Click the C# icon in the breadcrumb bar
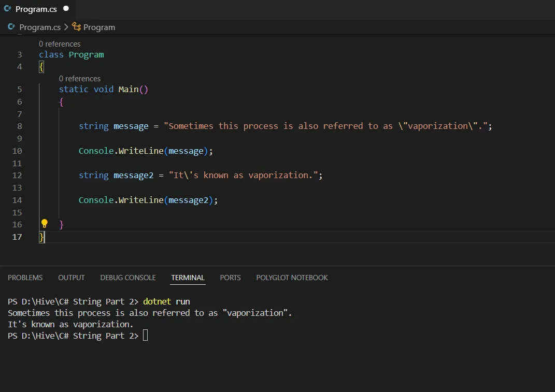Screen dimensions: 555x392 point(11,26)
